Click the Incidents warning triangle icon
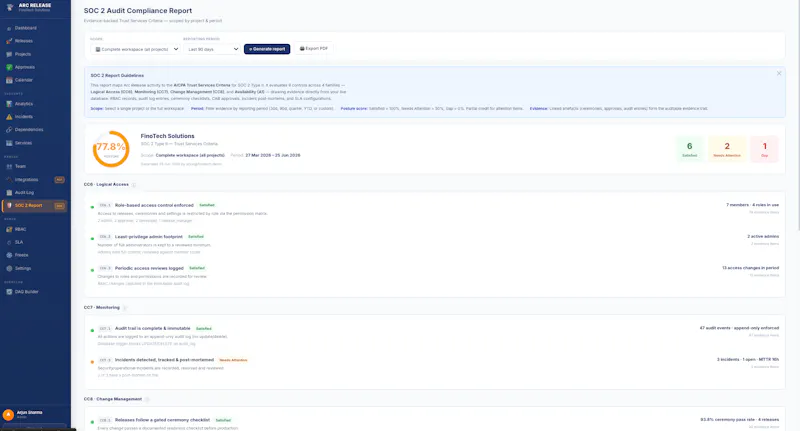 pos(9,117)
